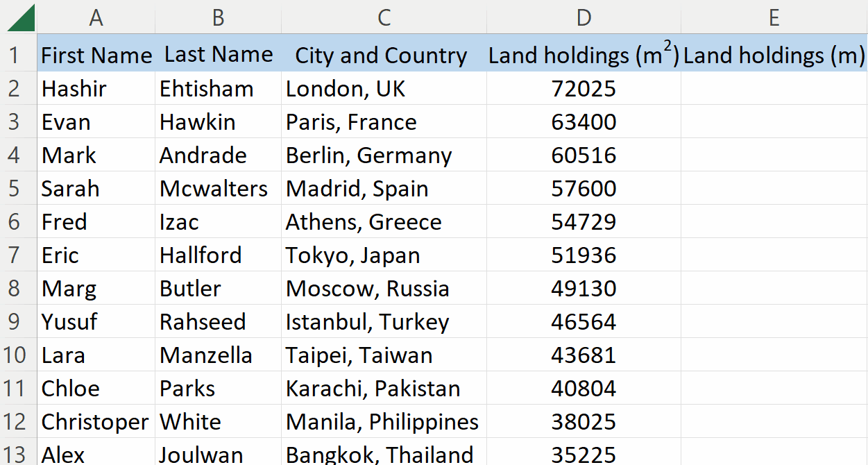Select the cell containing "Christoper"
The image size is (868, 465).
(96, 421)
